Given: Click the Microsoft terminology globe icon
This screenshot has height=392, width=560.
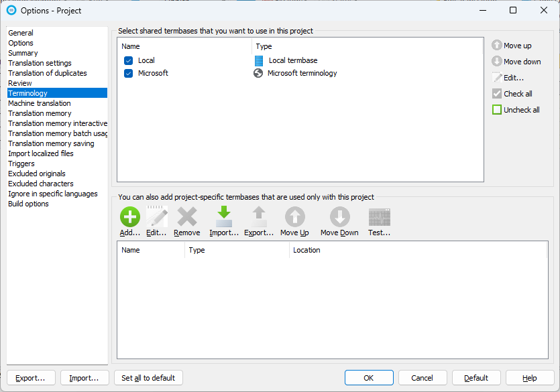Looking at the screenshot, I should (x=258, y=73).
